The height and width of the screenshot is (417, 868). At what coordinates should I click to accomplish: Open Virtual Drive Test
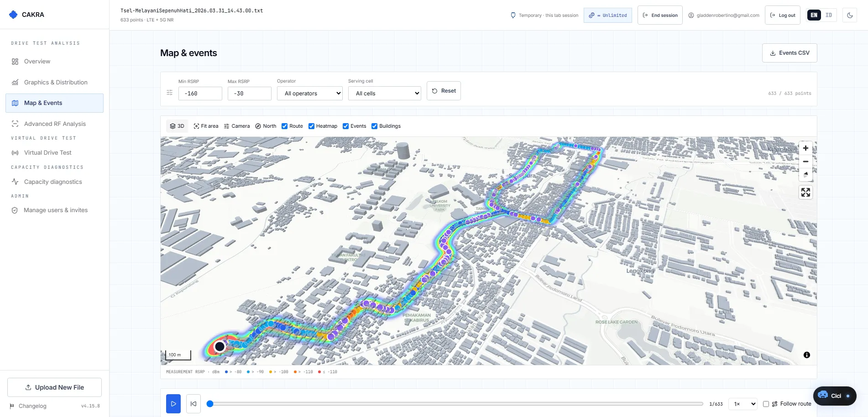coord(54,152)
